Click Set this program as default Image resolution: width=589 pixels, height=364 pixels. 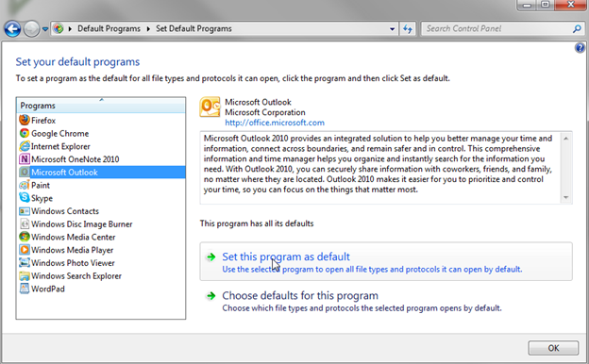386,261
